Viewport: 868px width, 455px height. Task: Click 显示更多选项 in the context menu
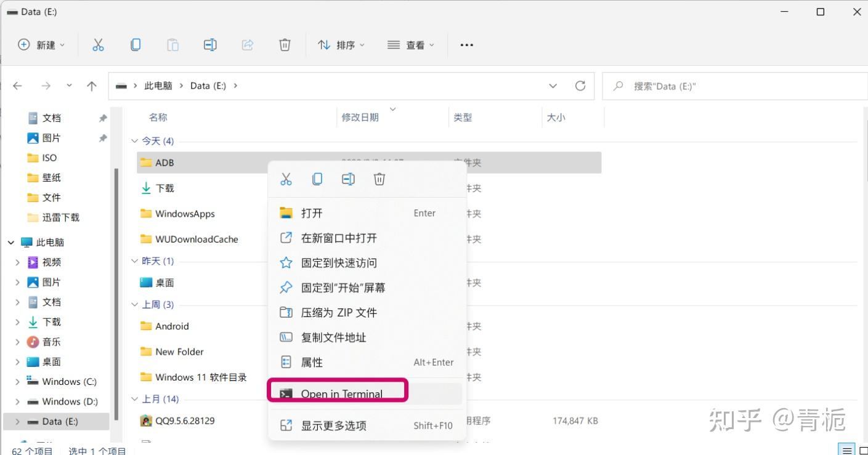[335, 425]
